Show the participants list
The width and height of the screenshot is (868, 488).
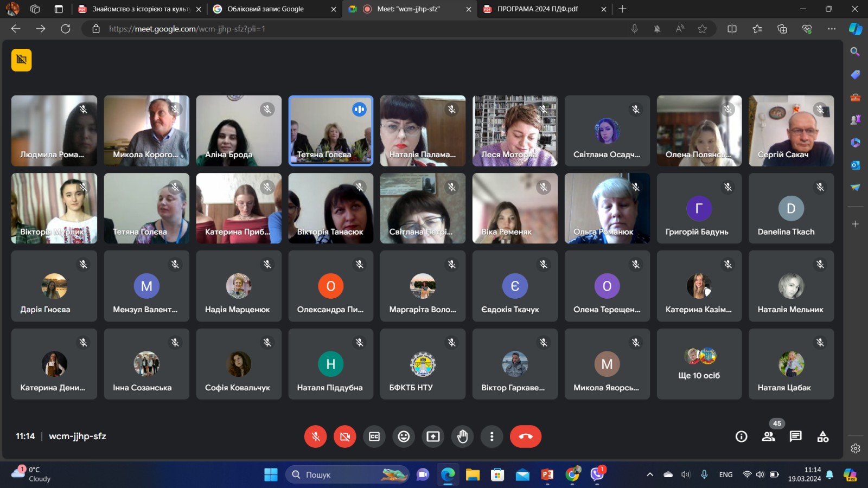(768, 436)
